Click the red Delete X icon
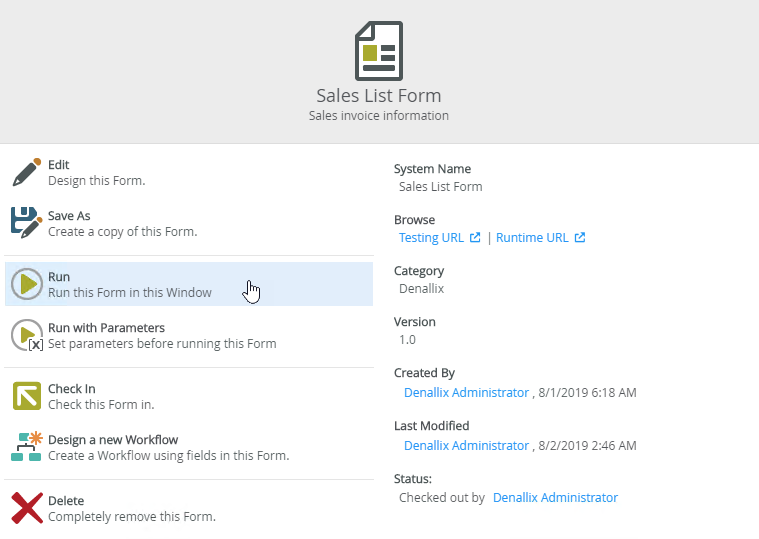Screen dimensions: 759x539 pyautogui.click(x=26, y=508)
